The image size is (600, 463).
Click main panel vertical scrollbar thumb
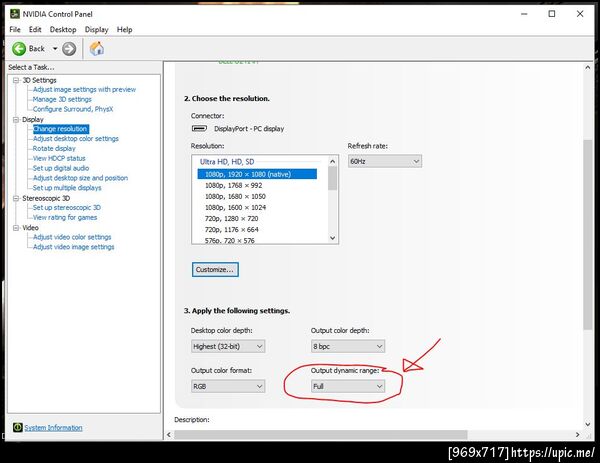(587, 234)
